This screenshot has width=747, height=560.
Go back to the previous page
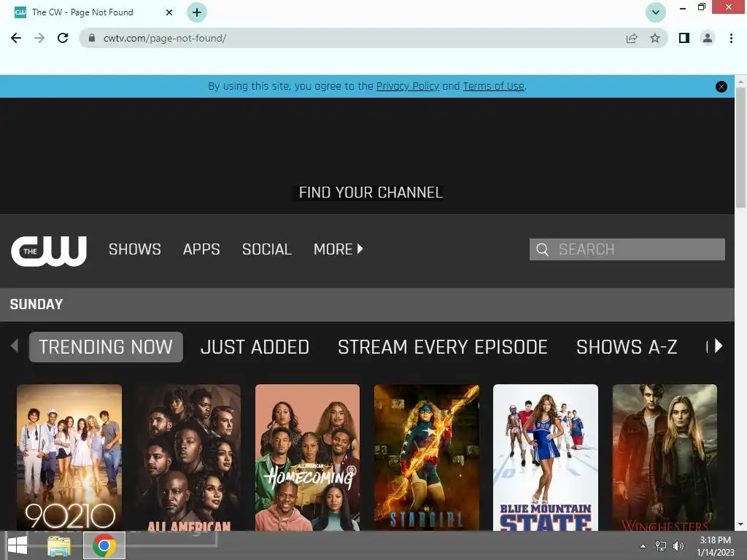[x=16, y=38]
